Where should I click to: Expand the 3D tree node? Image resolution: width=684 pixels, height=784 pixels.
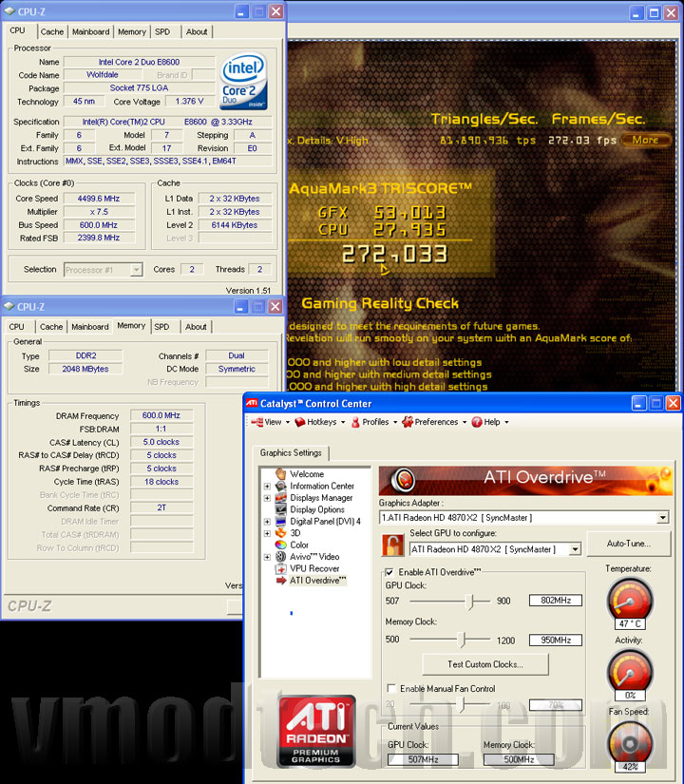(x=267, y=533)
